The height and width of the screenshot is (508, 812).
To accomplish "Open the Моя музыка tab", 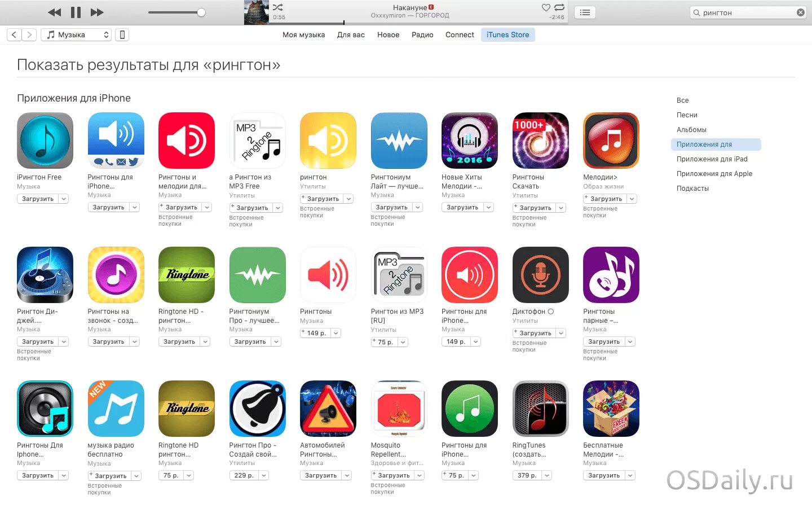I will click(x=303, y=35).
